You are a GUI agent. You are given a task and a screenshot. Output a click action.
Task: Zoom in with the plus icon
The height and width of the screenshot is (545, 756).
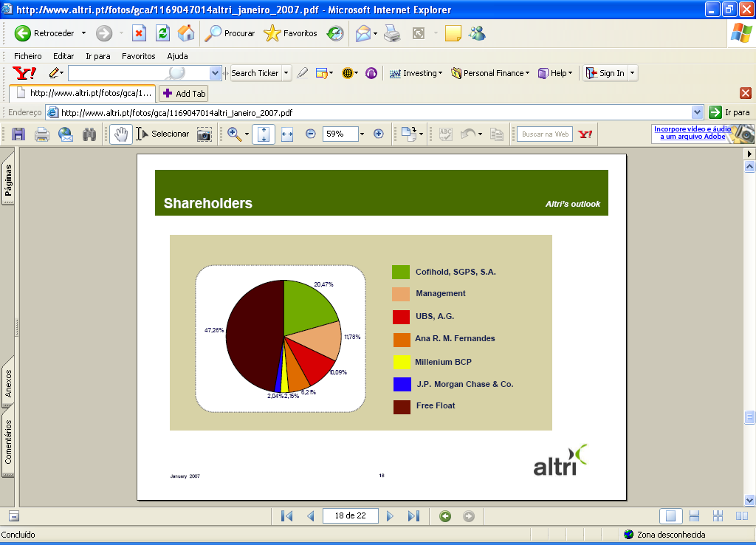pyautogui.click(x=379, y=134)
